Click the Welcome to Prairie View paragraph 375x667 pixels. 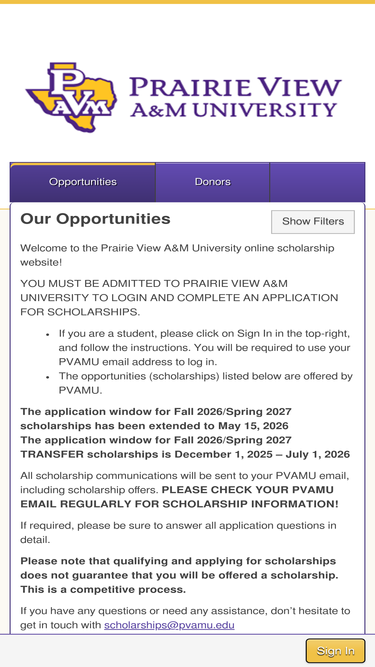click(x=177, y=255)
